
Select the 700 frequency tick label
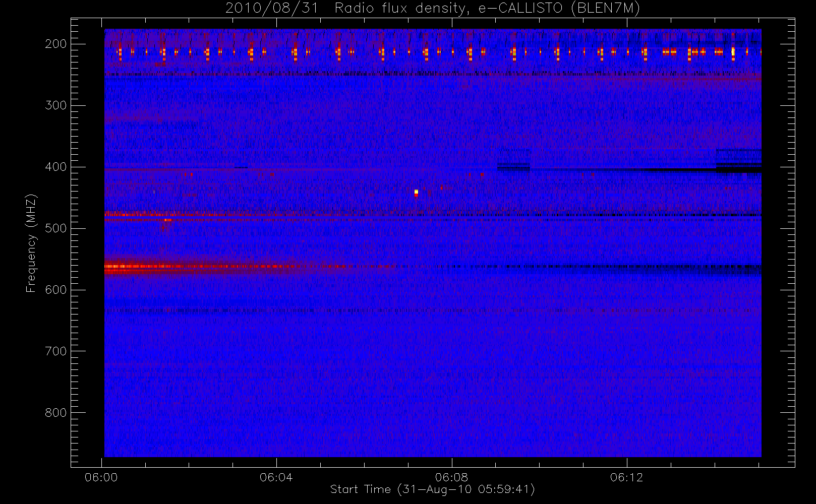coord(56,351)
